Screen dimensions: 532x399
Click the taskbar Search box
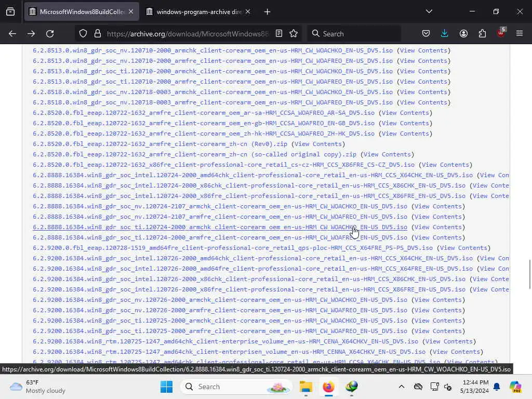pyautogui.click(x=236, y=387)
